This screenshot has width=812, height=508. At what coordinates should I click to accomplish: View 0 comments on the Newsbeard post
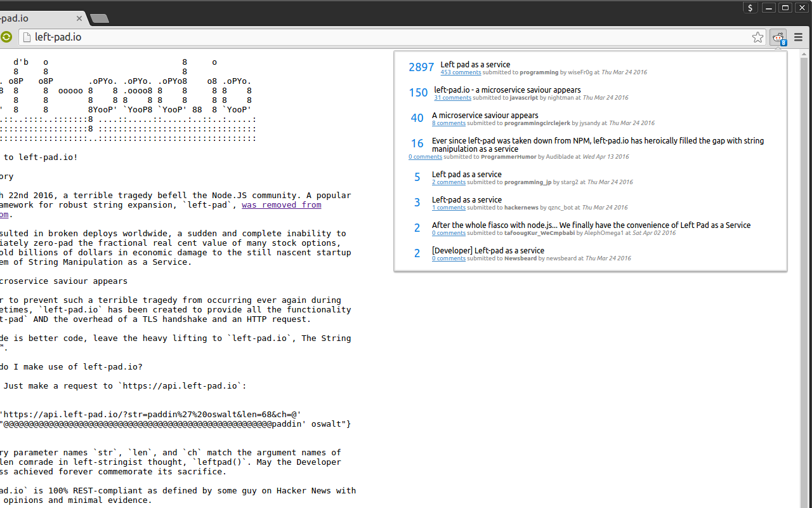coord(449,258)
